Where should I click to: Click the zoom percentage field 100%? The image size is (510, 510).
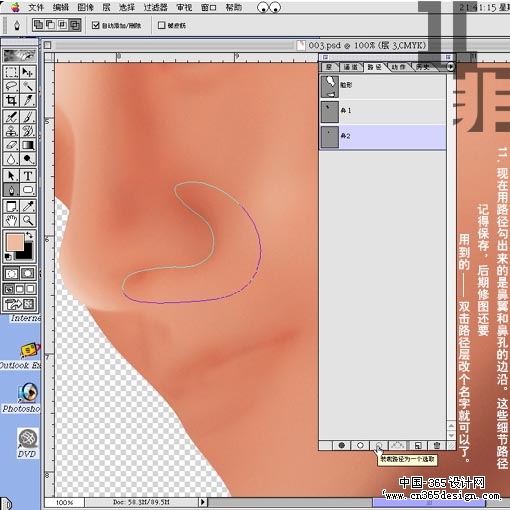[64, 502]
